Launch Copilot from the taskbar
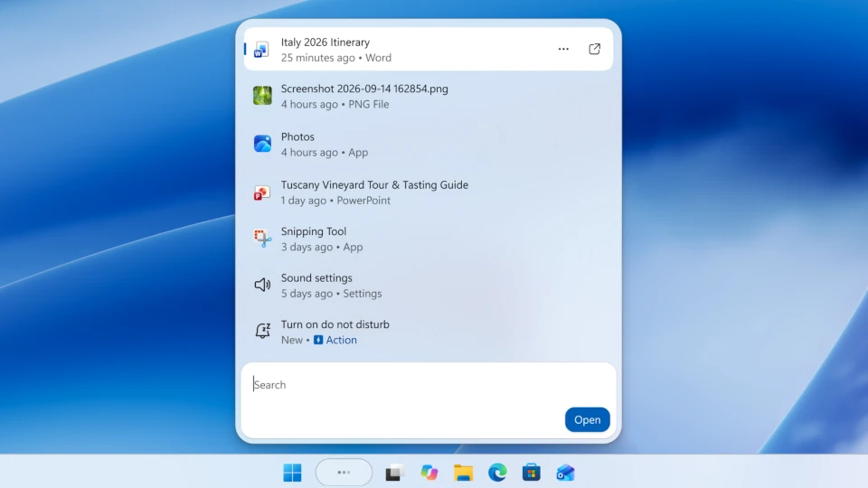Viewport: 868px width, 488px height. (429, 473)
